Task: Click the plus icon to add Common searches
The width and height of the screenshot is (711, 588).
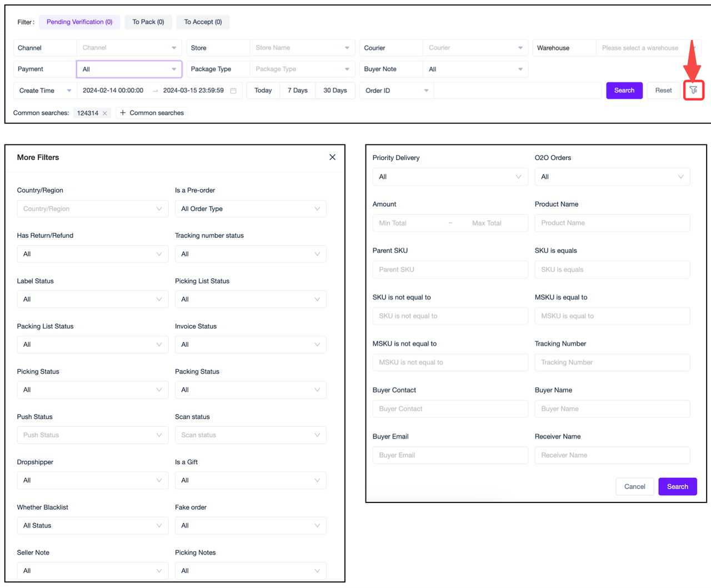Action: [122, 112]
